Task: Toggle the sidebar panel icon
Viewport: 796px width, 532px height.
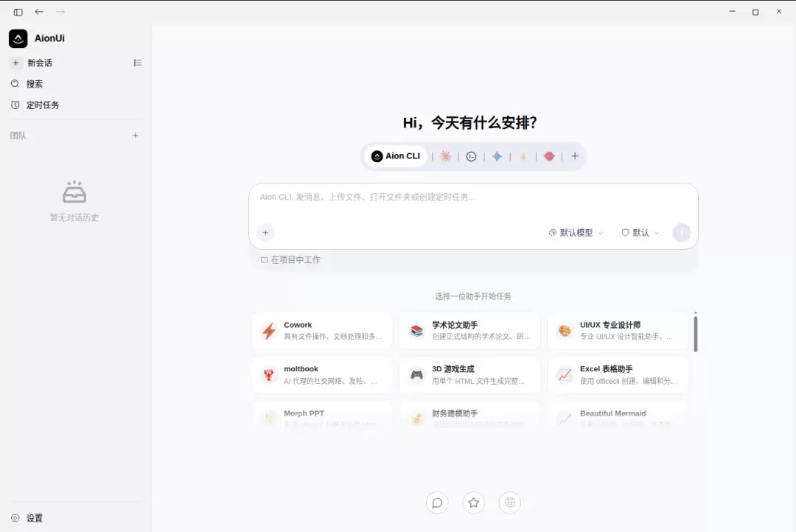Action: pos(18,12)
